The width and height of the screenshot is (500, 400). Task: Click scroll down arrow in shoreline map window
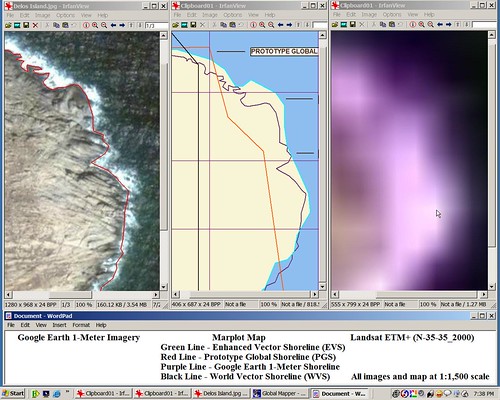coord(322,286)
